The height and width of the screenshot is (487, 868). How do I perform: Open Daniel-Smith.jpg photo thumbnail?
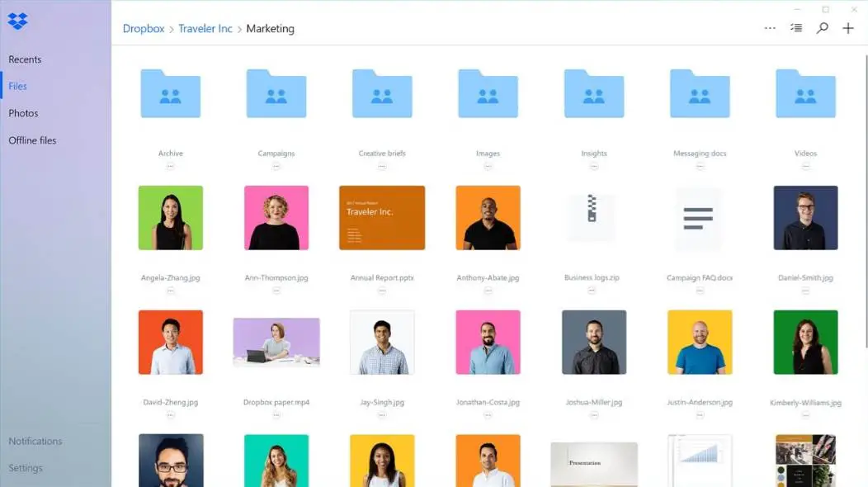point(805,218)
